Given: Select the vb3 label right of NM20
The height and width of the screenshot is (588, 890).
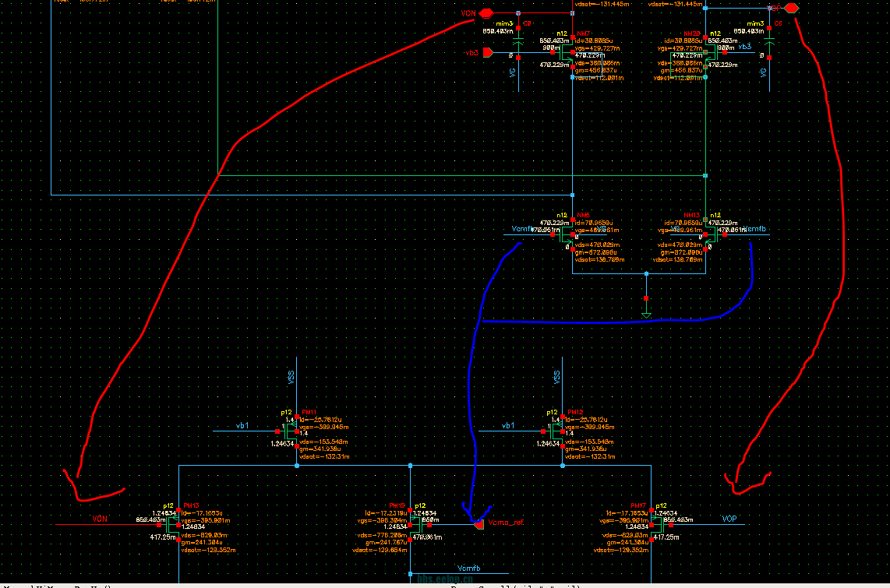Looking at the screenshot, I should [745, 48].
